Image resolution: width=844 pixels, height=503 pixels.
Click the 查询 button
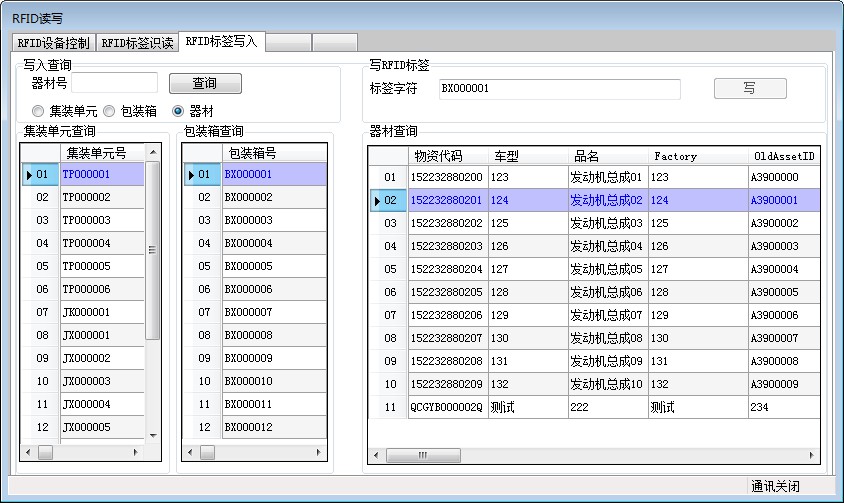205,84
